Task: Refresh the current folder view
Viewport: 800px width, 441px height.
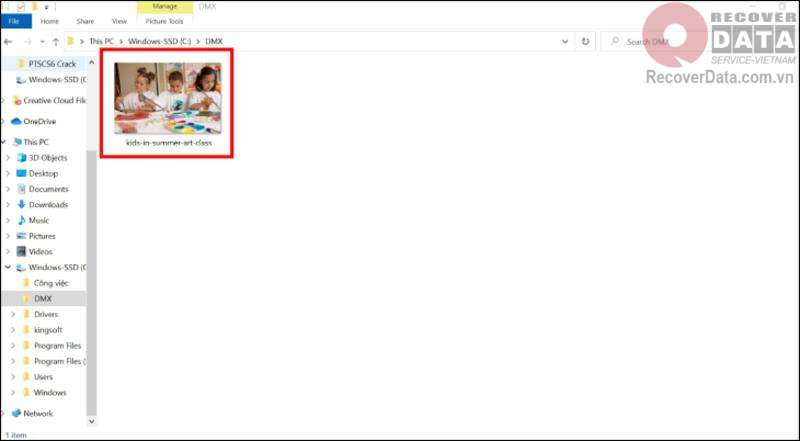Action: coord(585,41)
